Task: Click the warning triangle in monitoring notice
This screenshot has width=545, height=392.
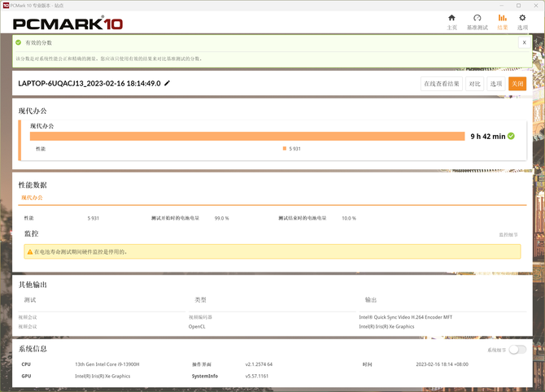Action: [x=30, y=252]
